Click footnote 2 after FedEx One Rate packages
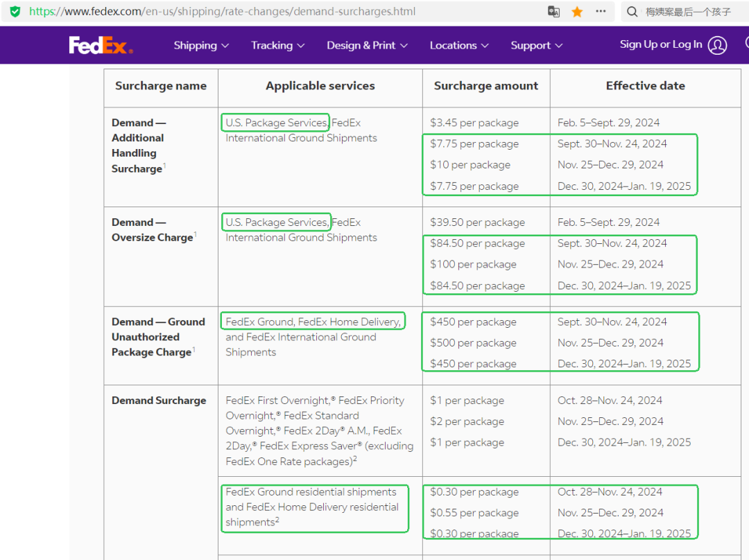This screenshot has width=749, height=560. [x=355, y=458]
